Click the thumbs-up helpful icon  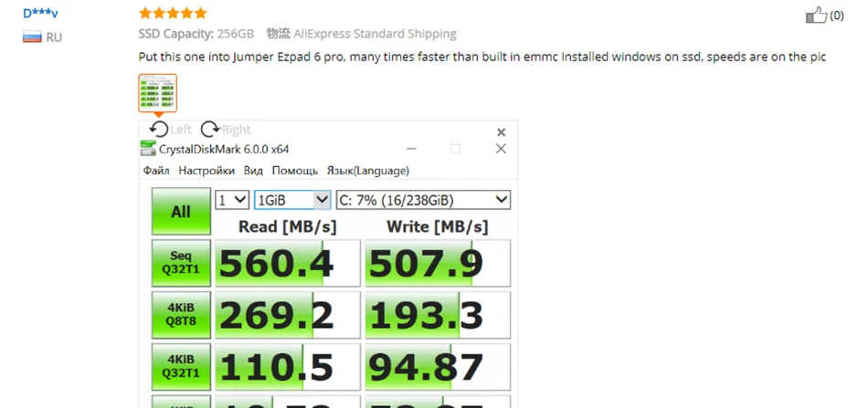(816, 15)
